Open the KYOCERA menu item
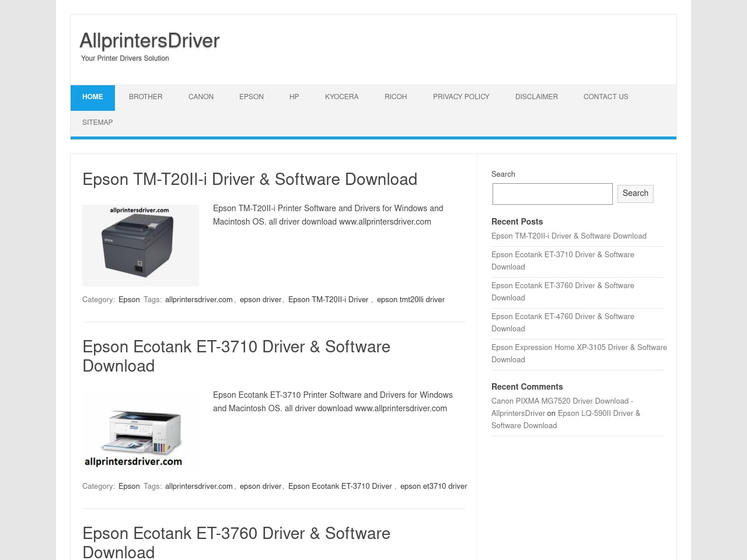 click(342, 97)
